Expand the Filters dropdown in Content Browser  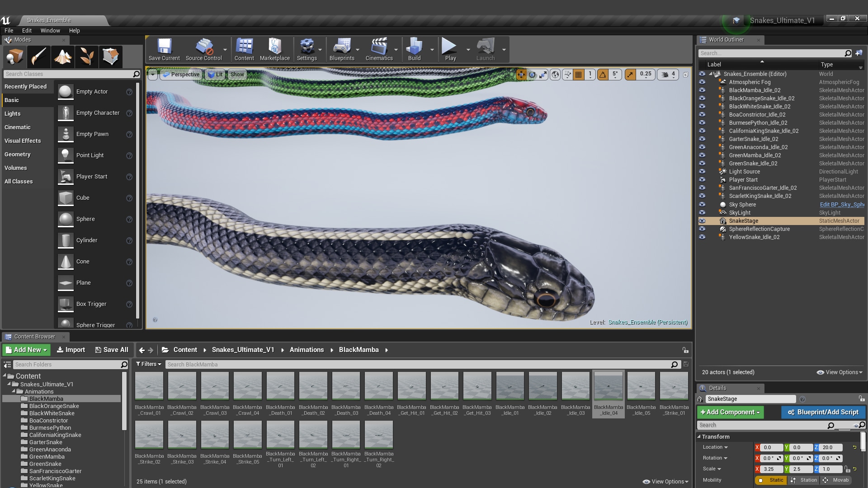pyautogui.click(x=148, y=364)
